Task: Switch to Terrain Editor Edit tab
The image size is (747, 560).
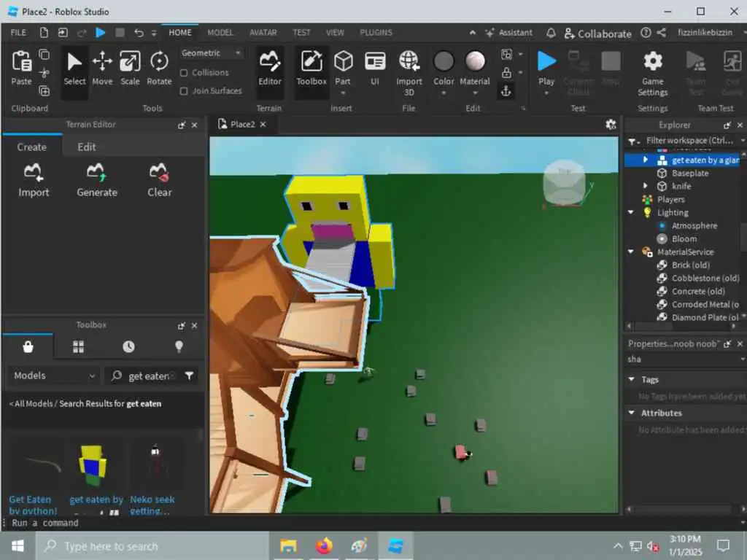Action: [86, 147]
